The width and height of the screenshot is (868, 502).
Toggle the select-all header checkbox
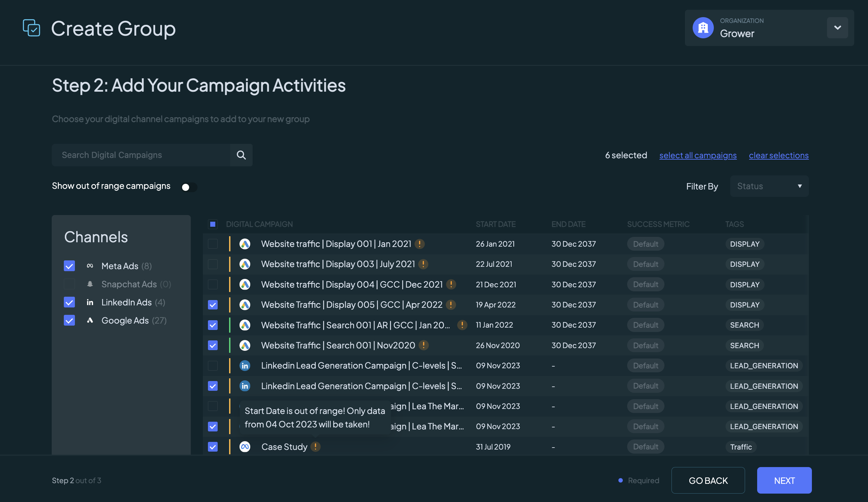pos(213,224)
